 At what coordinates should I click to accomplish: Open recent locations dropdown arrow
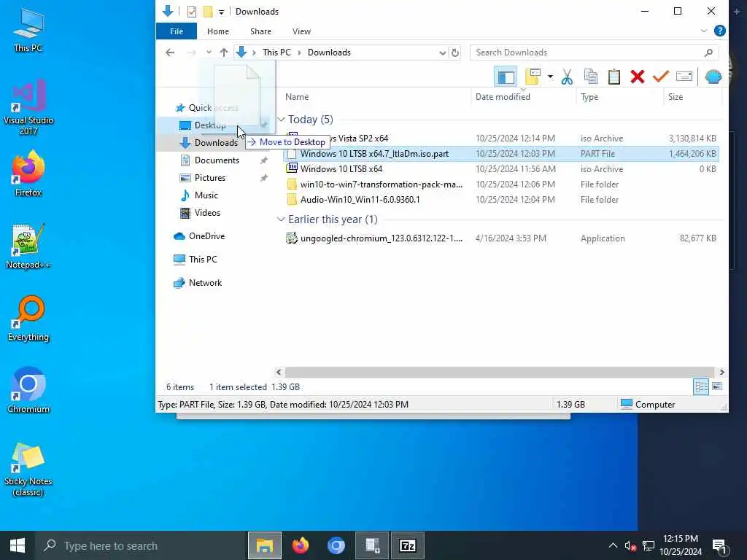tap(209, 52)
